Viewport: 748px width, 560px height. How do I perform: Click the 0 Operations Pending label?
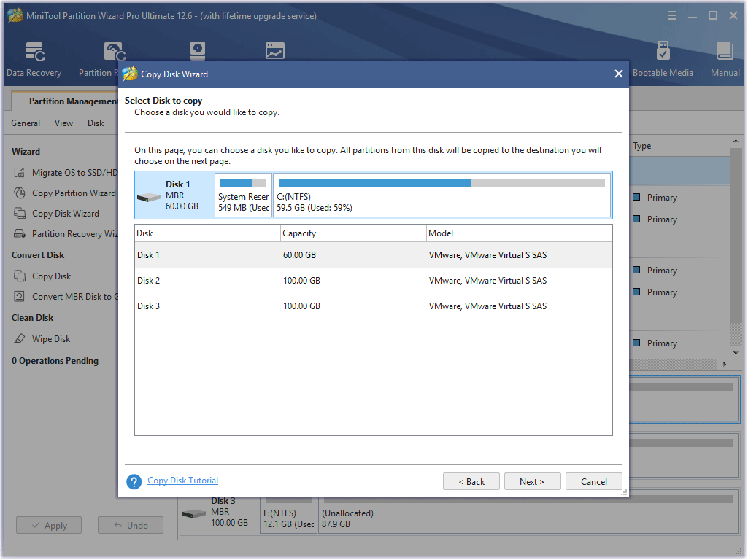(x=55, y=361)
